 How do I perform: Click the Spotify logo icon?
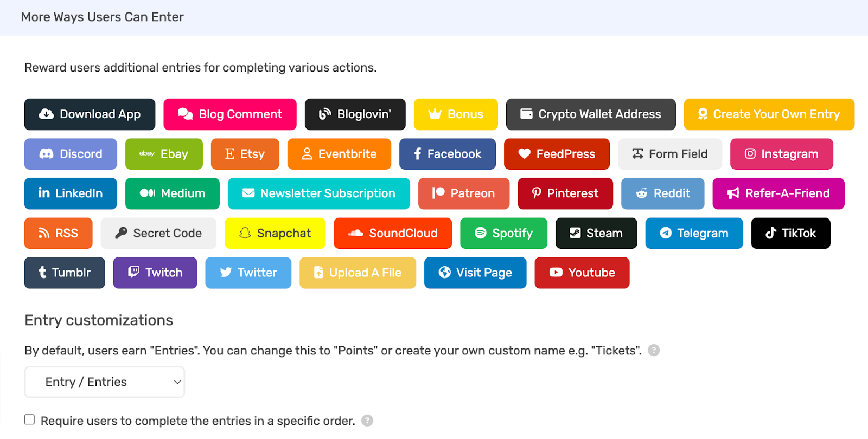481,233
